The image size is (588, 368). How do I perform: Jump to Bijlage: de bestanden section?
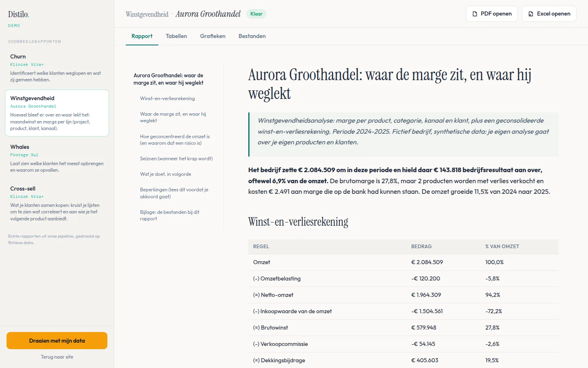(169, 215)
